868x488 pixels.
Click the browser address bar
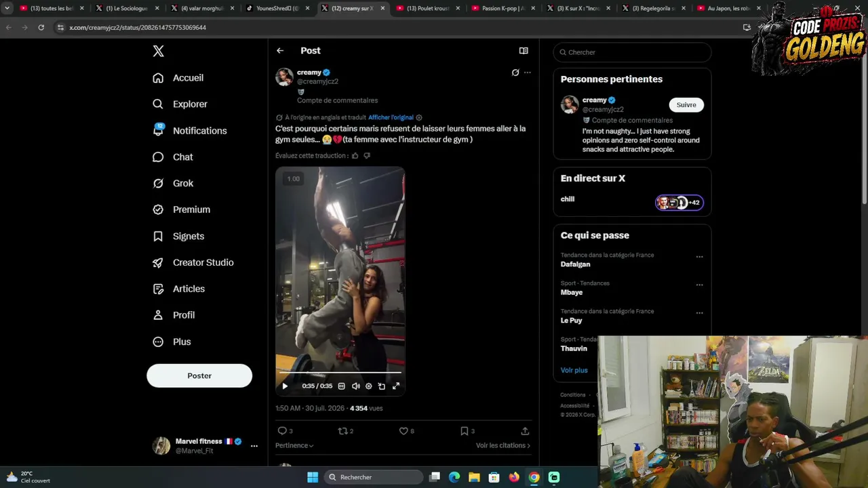[x=393, y=27]
